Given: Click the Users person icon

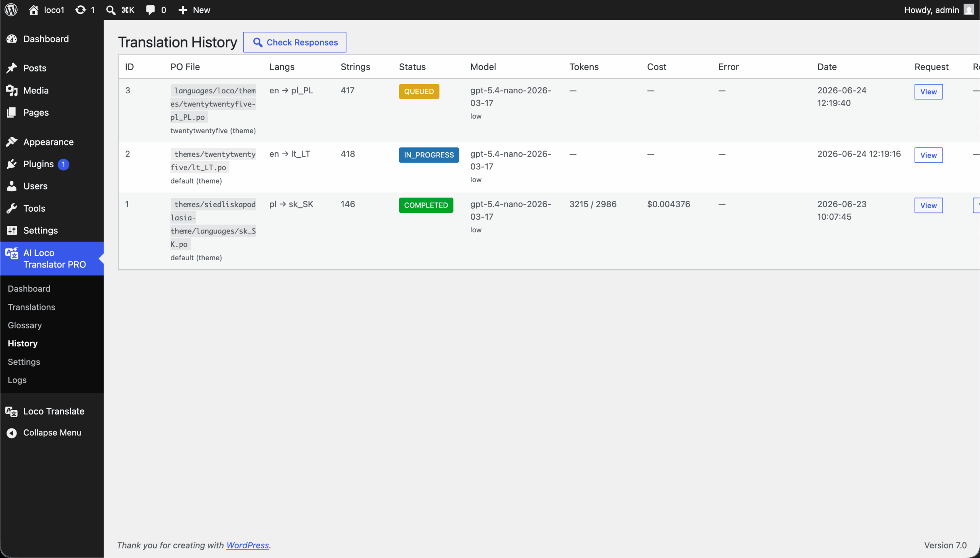Looking at the screenshot, I should point(12,186).
